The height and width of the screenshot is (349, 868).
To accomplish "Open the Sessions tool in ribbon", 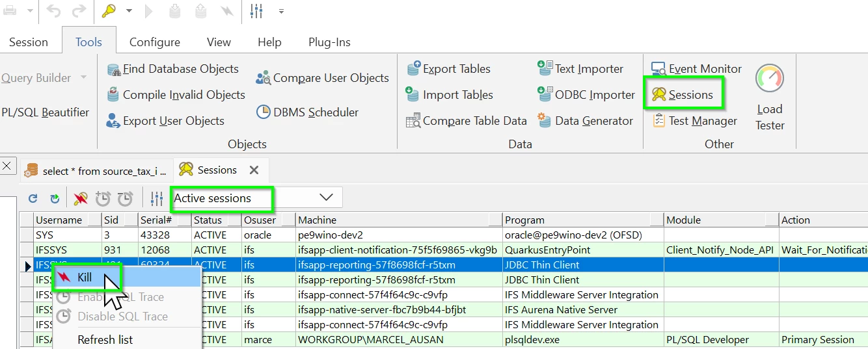I will tap(683, 95).
